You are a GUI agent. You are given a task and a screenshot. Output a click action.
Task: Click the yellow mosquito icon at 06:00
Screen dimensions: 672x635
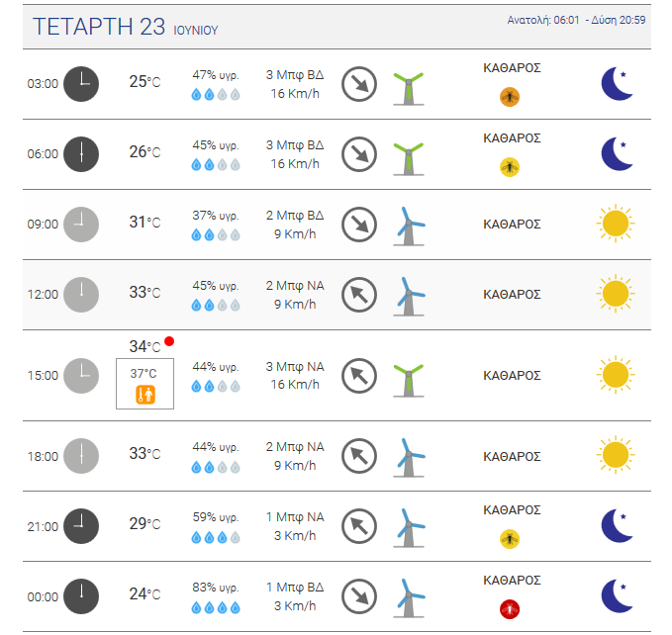point(510,167)
